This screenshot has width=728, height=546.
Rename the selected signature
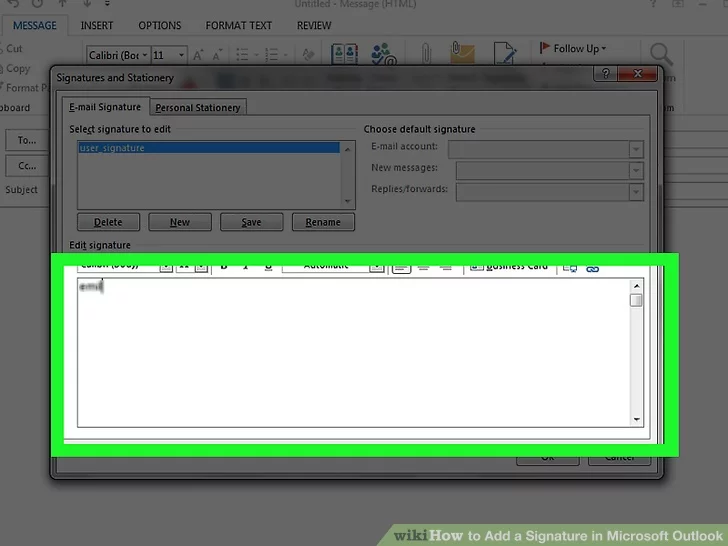click(x=323, y=222)
